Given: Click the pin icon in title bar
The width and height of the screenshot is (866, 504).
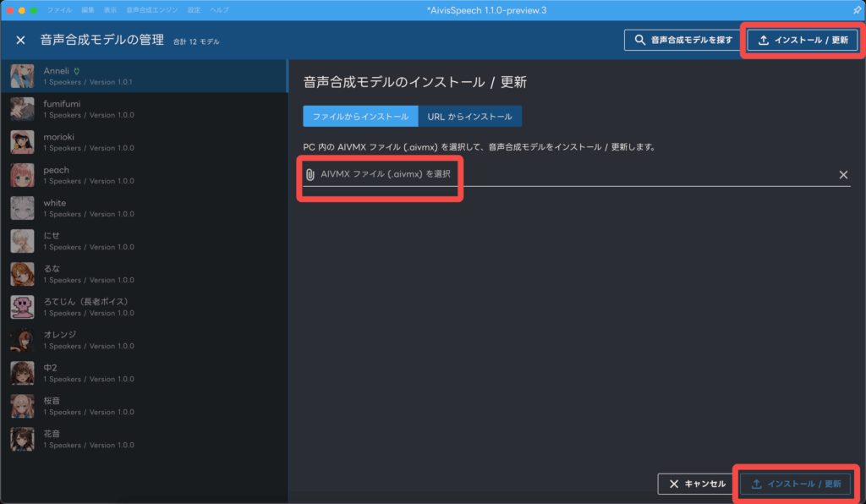Looking at the screenshot, I should tap(857, 10).
